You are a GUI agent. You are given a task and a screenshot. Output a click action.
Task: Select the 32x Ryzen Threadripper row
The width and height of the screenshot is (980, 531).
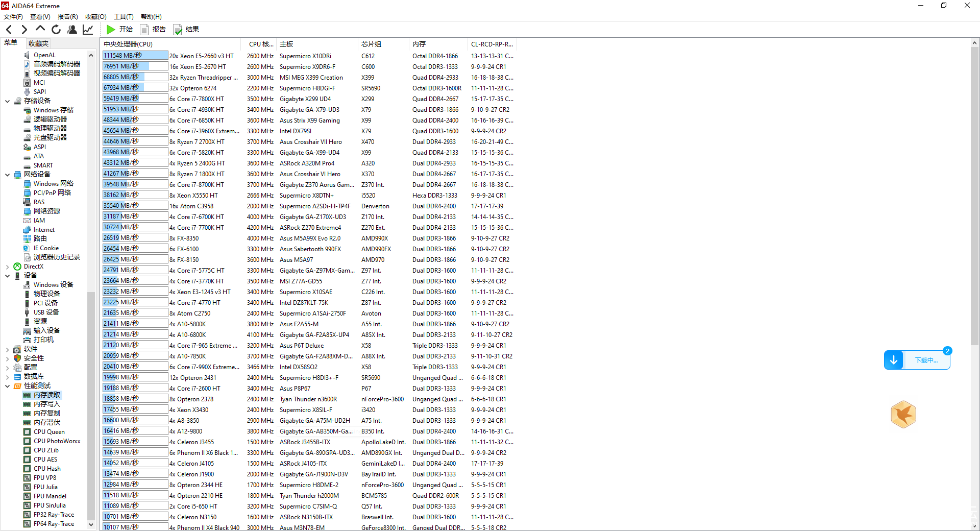308,78
